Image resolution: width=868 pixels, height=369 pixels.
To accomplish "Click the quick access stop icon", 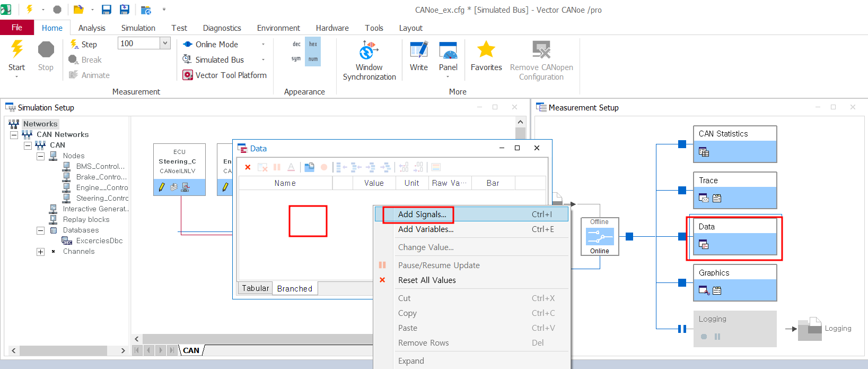I will (x=57, y=10).
